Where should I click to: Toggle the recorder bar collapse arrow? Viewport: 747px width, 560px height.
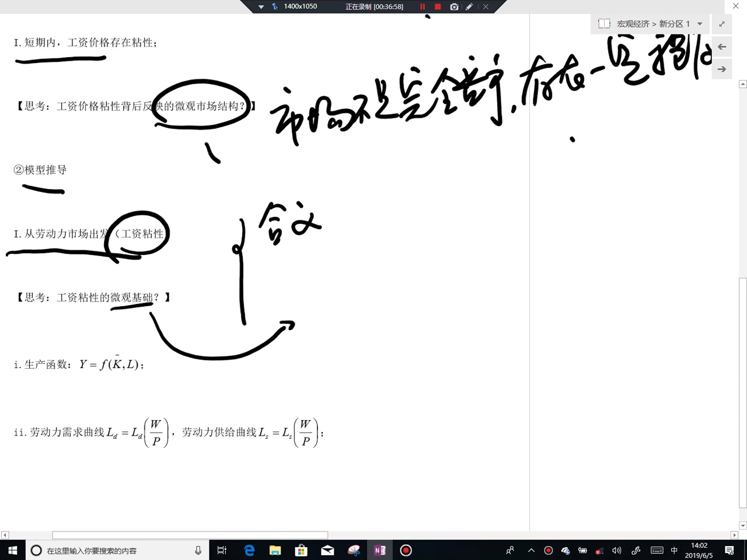tap(260, 6)
